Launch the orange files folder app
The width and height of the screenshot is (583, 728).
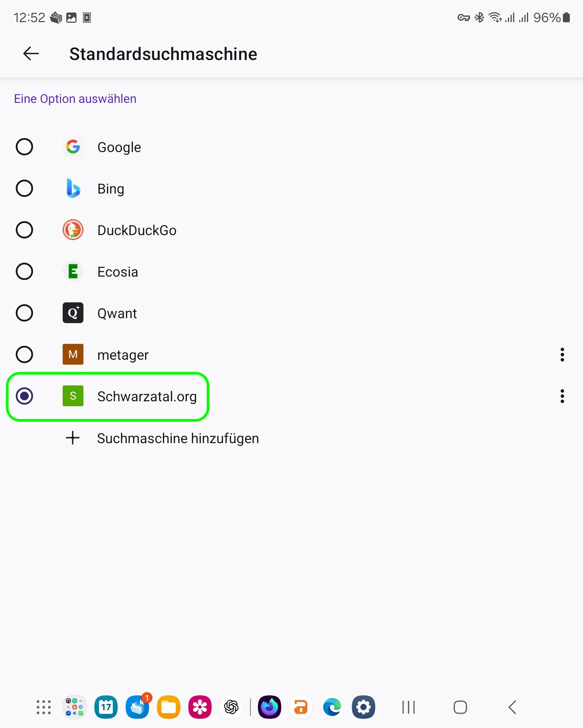click(169, 707)
